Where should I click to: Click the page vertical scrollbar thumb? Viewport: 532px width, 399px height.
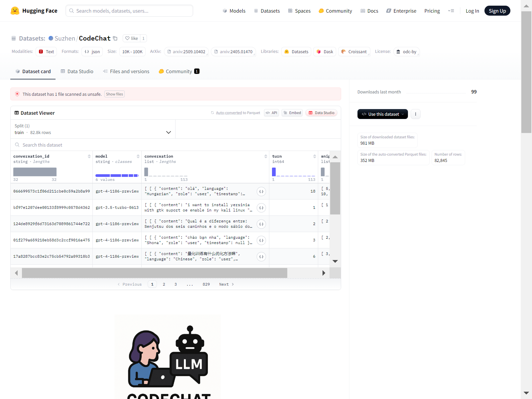[x=526, y=72]
